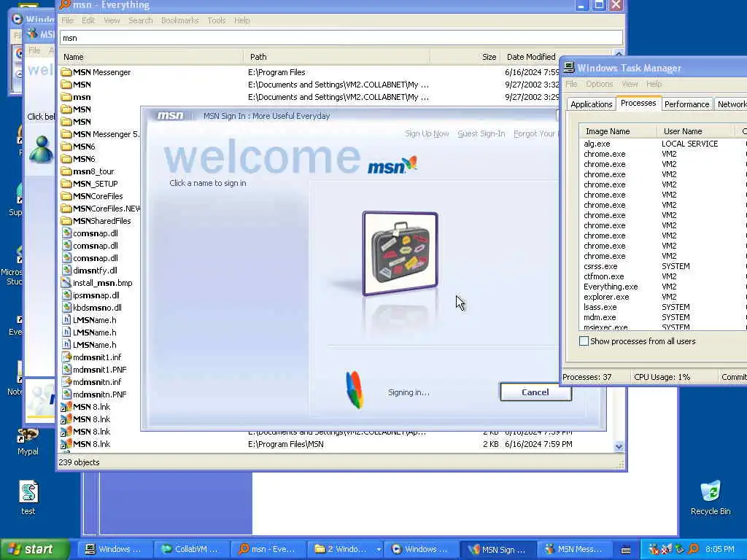Screen dimensions: 747x560
Task: Click the Sign Up Now link
Action: (427, 134)
